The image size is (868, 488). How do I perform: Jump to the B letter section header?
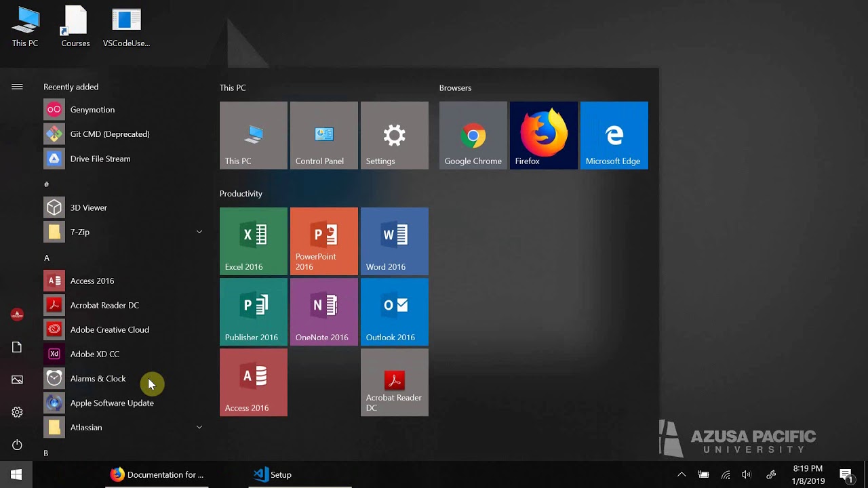[x=46, y=453]
